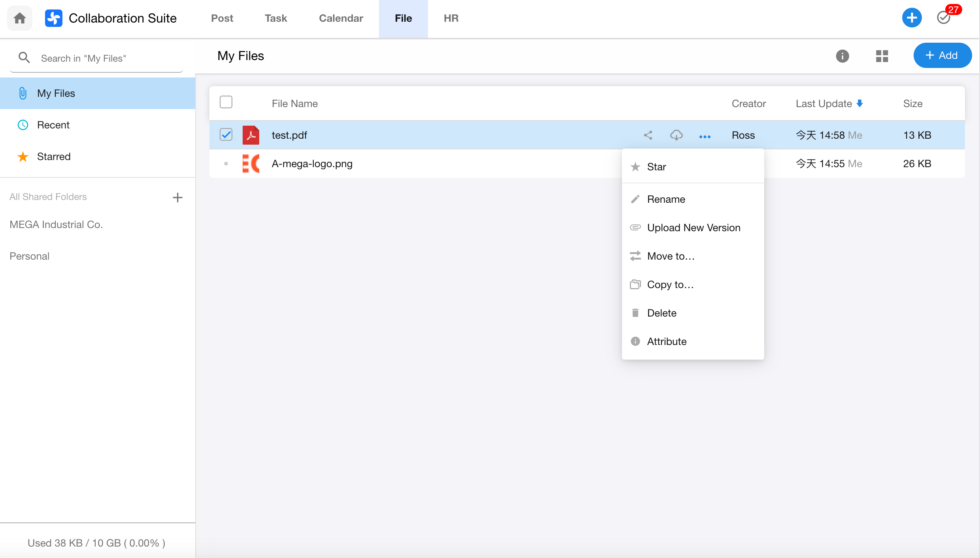Sort by Last Update arrow
The width and height of the screenshot is (980, 558).
(x=859, y=104)
